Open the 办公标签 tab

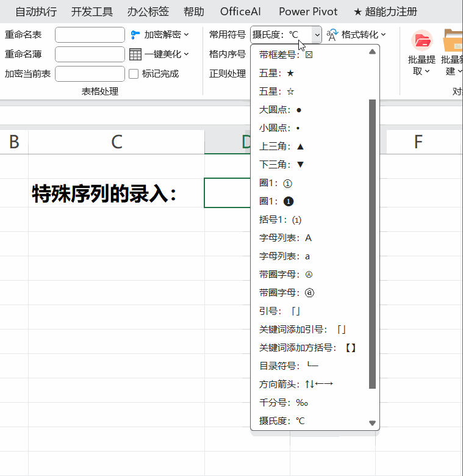point(148,12)
